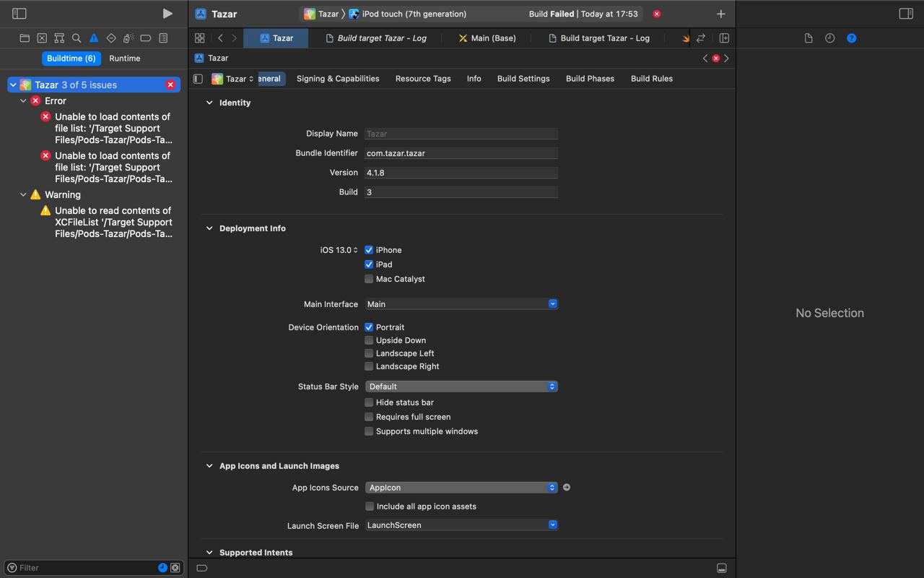924x578 pixels.
Task: Open the related items grid menu
Action: (x=200, y=38)
